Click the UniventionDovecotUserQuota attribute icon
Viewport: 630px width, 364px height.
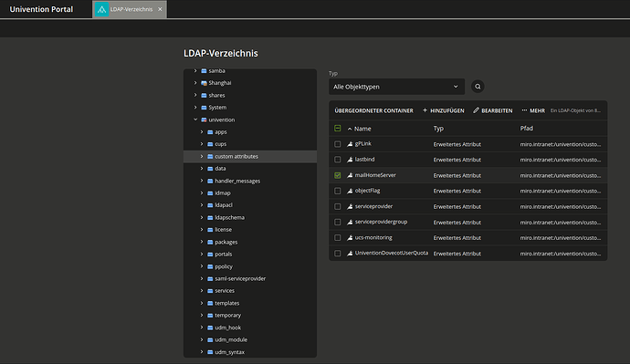350,254
